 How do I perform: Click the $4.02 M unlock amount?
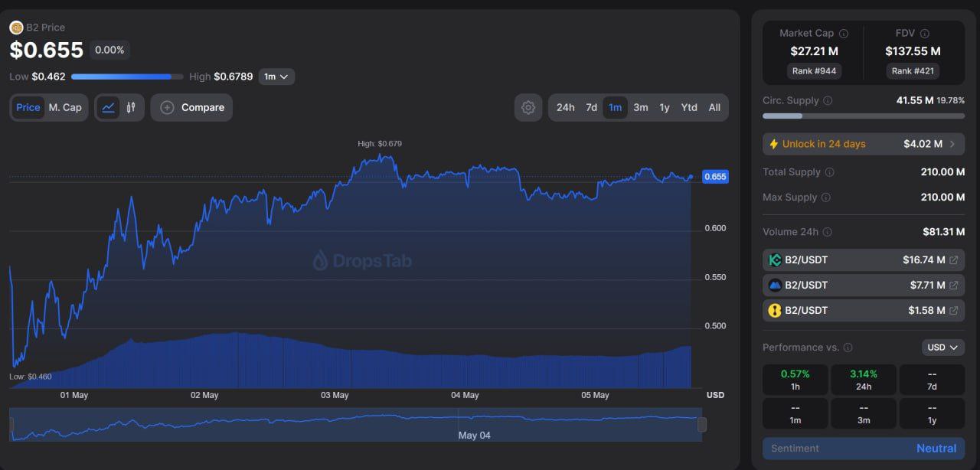click(x=923, y=144)
